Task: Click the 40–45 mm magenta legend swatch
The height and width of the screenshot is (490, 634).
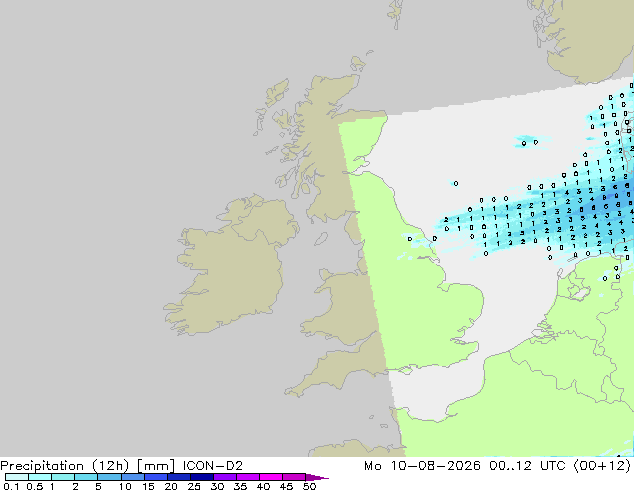Action: point(271,477)
